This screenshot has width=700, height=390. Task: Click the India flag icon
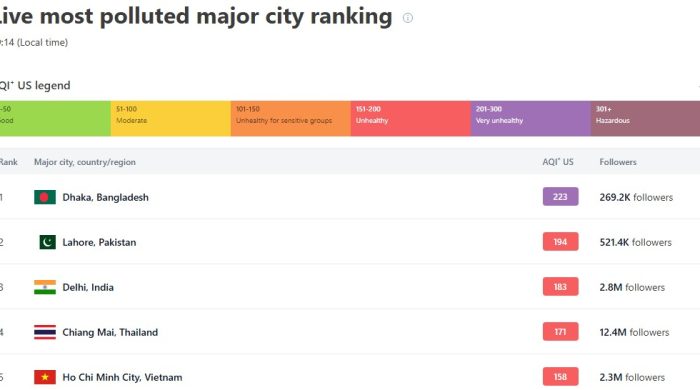click(45, 287)
